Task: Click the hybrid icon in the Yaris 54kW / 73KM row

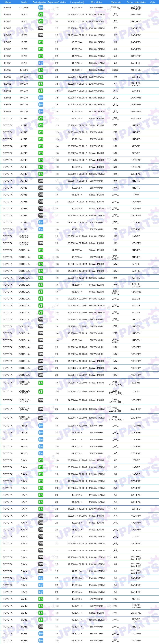Action: tap(41, 641)
